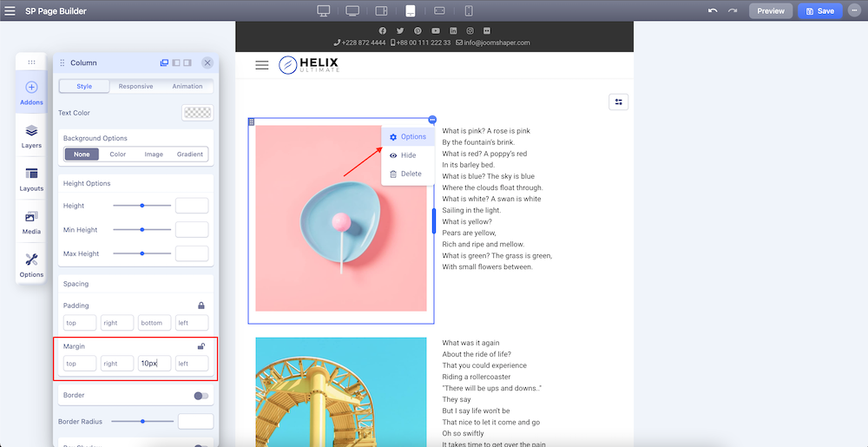The height and width of the screenshot is (447, 868).
Task: Open the YouTube social icon link
Action: [436, 30]
